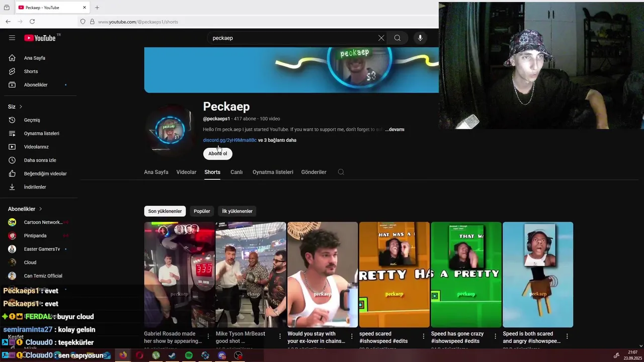Open Discord from the taskbar

pos(222,355)
